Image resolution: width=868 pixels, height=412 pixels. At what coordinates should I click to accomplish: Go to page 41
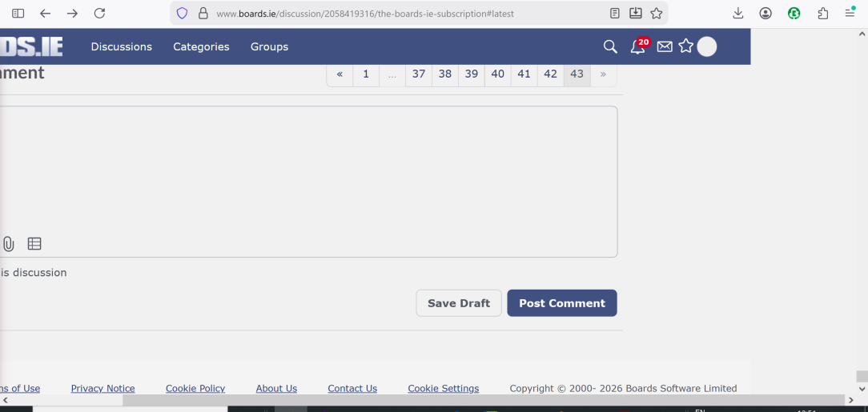point(524,74)
